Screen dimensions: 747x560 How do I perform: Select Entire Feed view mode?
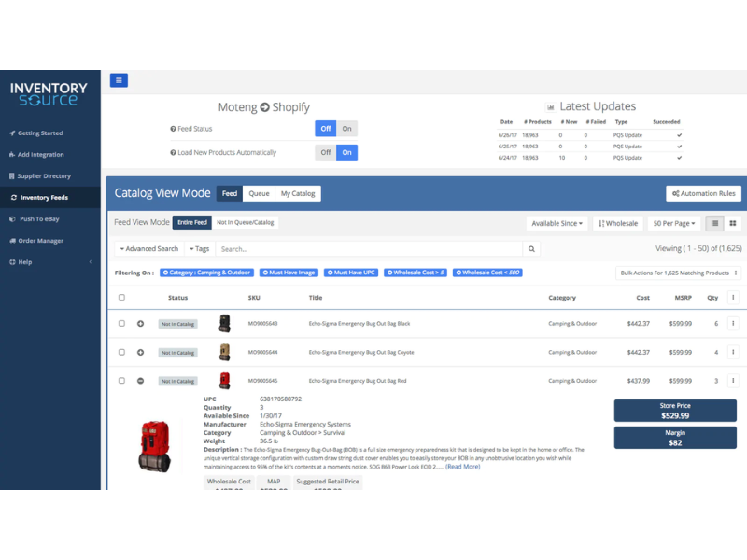tap(192, 222)
